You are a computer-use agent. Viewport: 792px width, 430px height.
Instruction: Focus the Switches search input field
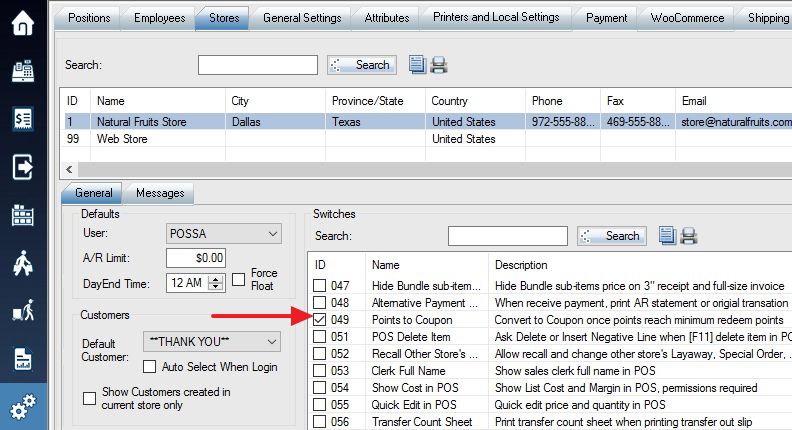coord(508,235)
